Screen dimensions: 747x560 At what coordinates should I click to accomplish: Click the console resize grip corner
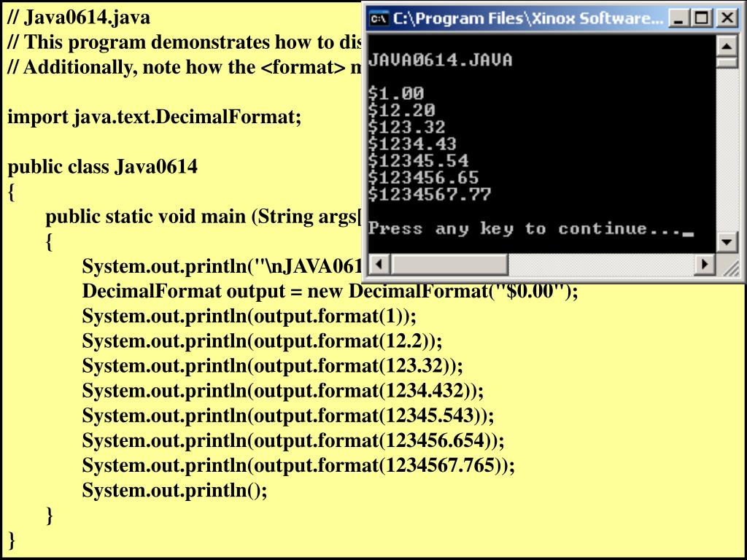point(729,268)
